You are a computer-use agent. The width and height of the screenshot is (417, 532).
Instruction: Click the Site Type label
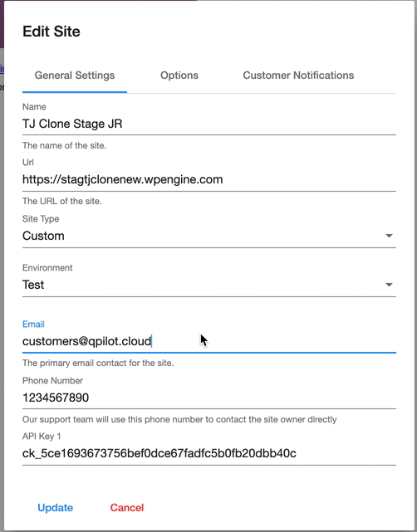(x=41, y=219)
